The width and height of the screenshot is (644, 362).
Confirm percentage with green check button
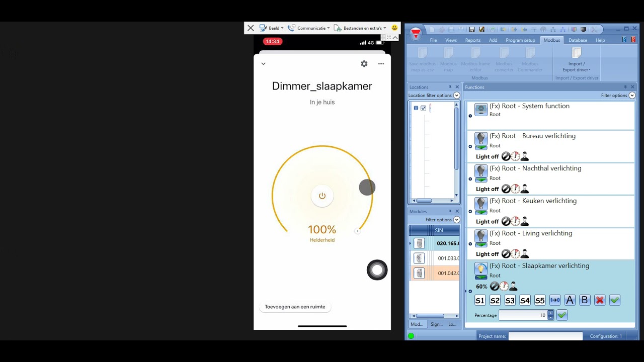562,315
